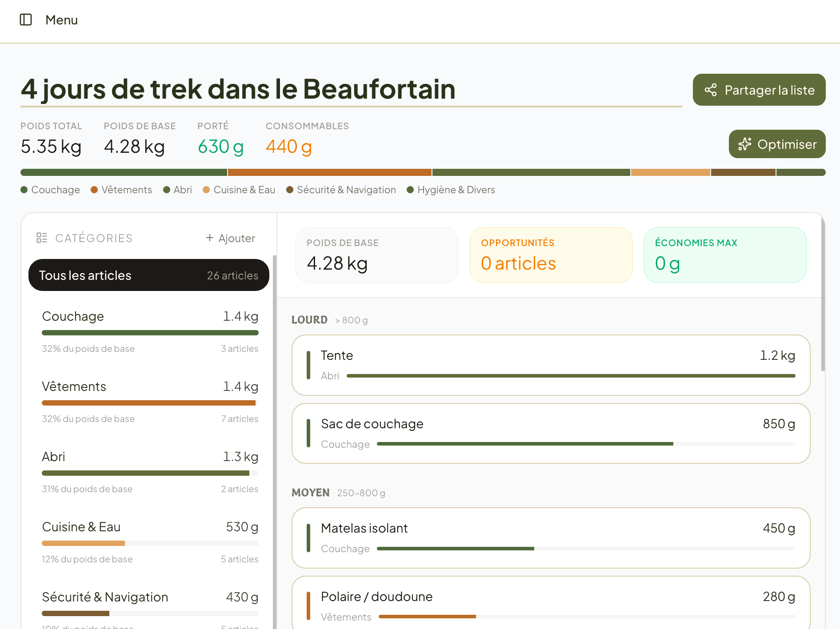
Task: Click the Hygiène & Divers legend dot
Action: click(410, 190)
